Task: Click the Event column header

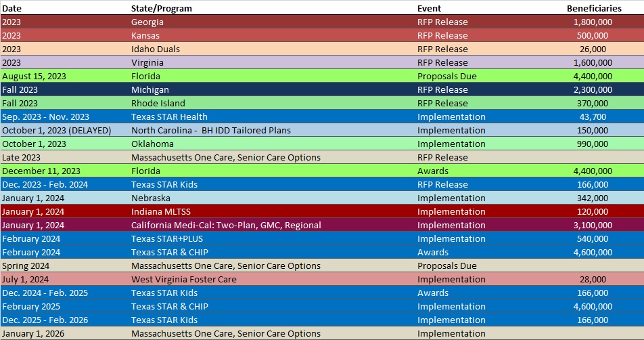Action: pyautogui.click(x=429, y=8)
